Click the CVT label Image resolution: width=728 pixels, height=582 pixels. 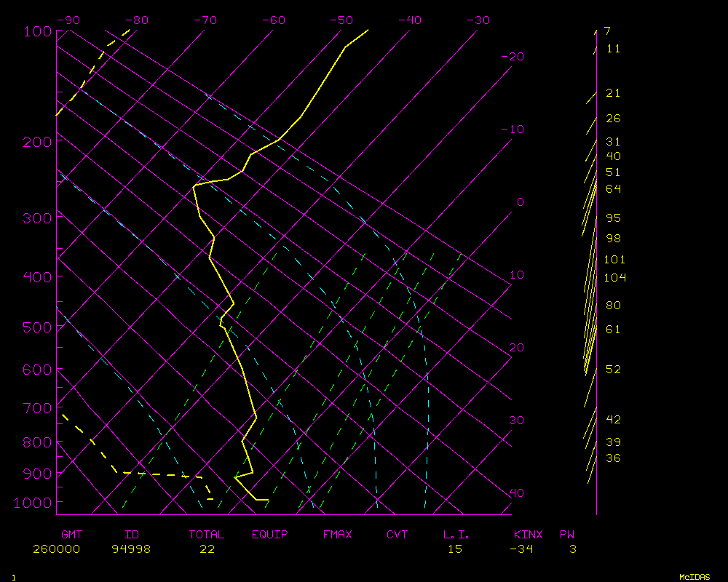tap(397, 535)
